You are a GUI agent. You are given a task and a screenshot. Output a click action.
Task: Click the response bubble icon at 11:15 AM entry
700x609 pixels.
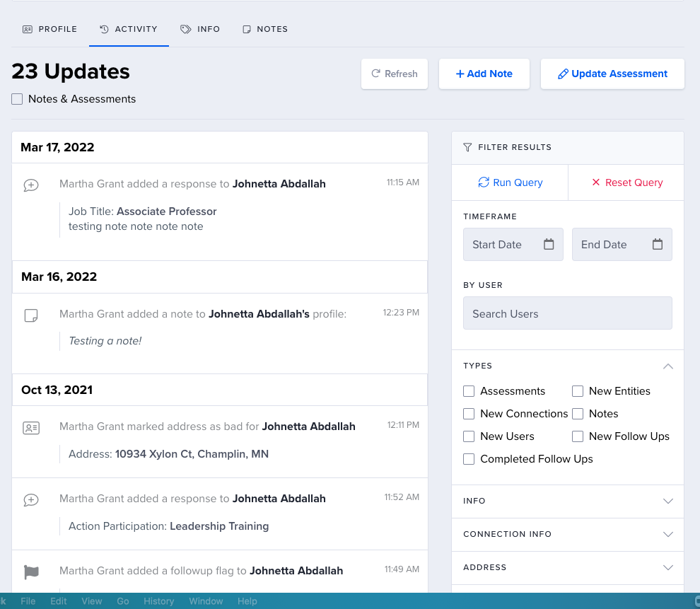click(x=31, y=185)
